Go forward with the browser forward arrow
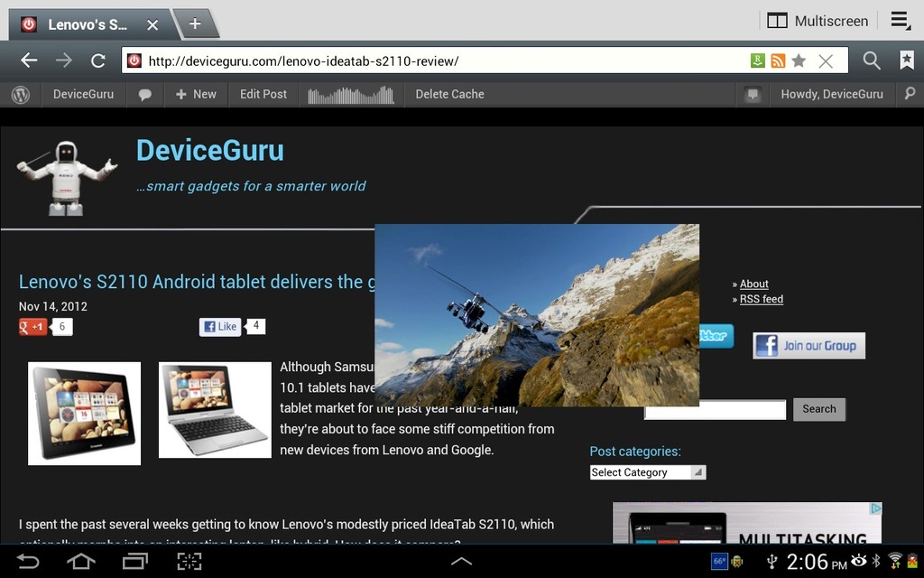Image resolution: width=924 pixels, height=578 pixels. [64, 61]
